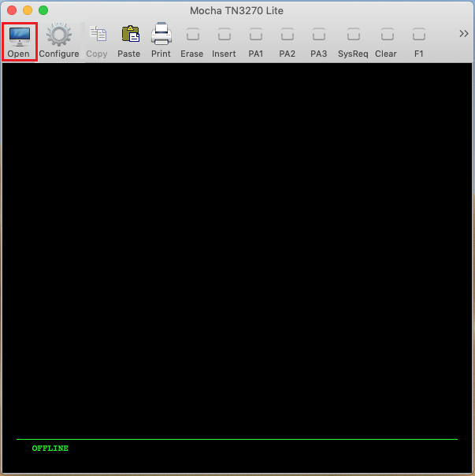The width and height of the screenshot is (475, 476).
Task: Paste clipboard using the Paste icon
Action: (x=129, y=41)
